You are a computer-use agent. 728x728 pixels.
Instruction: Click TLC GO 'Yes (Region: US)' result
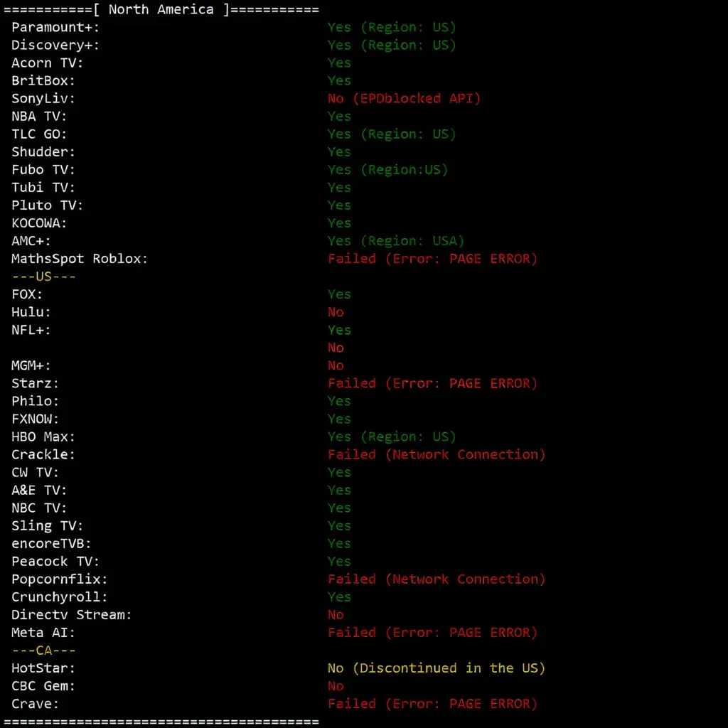(392, 134)
